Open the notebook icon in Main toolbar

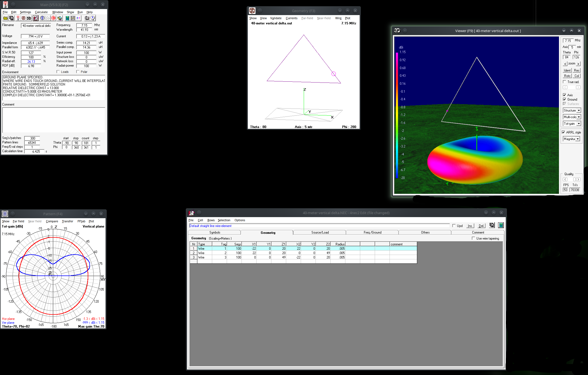click(87, 18)
